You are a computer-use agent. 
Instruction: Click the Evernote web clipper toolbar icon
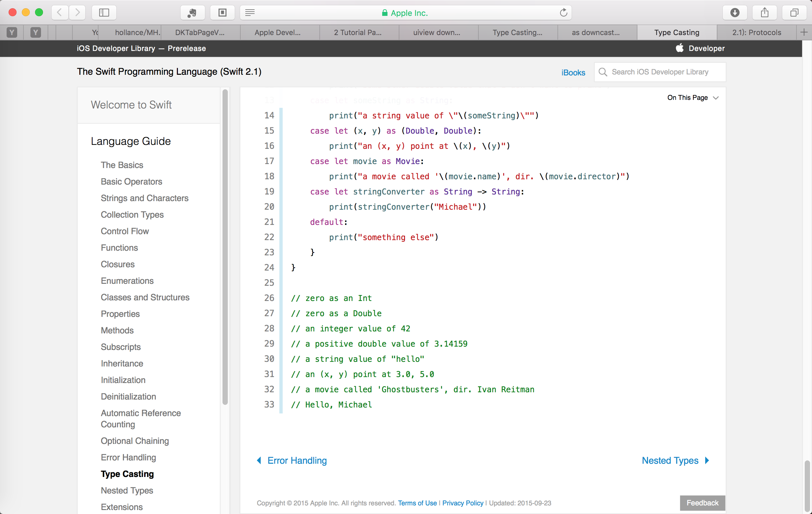click(192, 13)
